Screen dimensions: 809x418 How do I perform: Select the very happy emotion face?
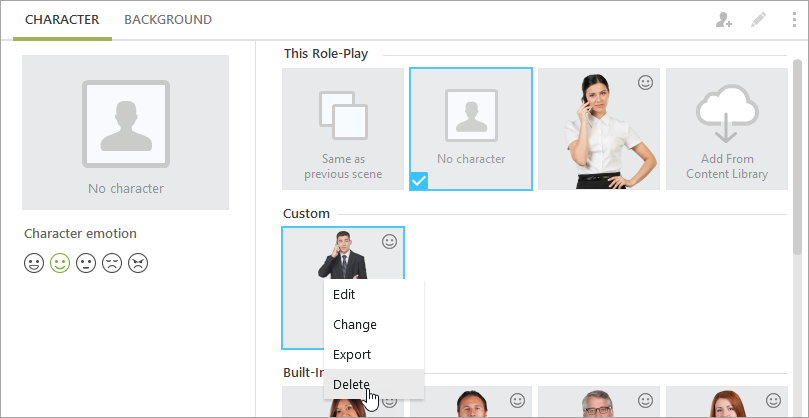(34, 263)
